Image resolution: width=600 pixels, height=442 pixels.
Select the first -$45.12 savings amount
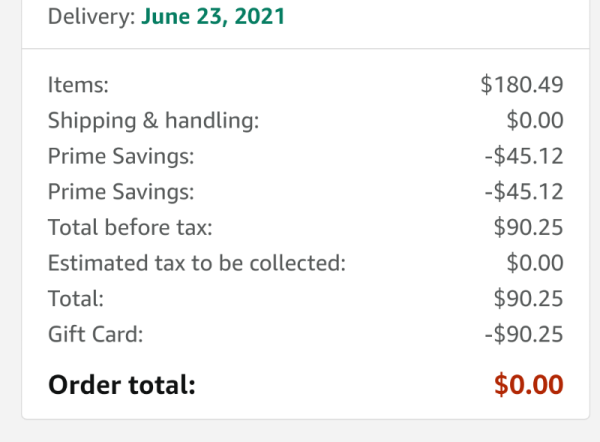pos(524,156)
